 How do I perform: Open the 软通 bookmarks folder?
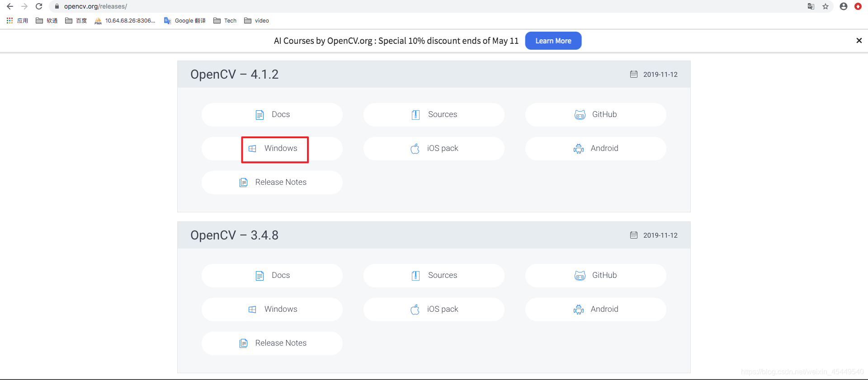[47, 21]
